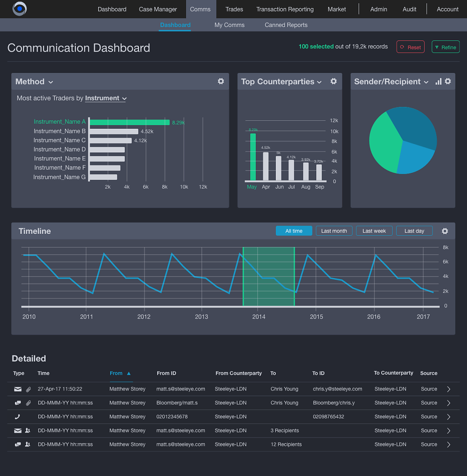Switch to the My Comms sub-tab
This screenshot has width=467, height=476.
(x=229, y=25)
